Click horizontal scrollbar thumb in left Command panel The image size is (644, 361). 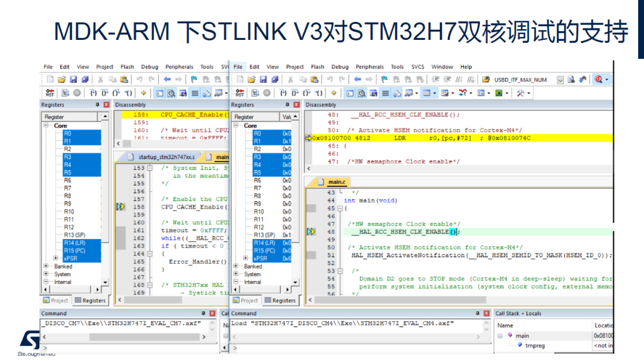[144, 337]
